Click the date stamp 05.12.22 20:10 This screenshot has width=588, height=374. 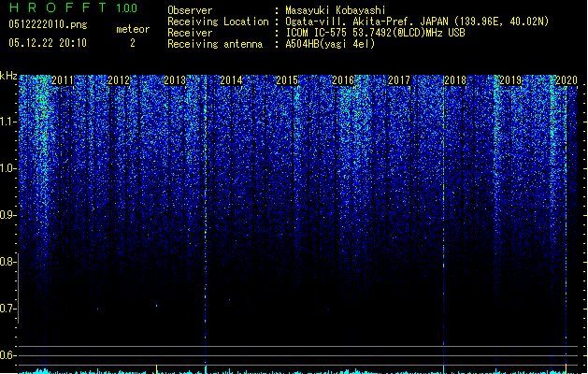pyautogui.click(x=48, y=43)
